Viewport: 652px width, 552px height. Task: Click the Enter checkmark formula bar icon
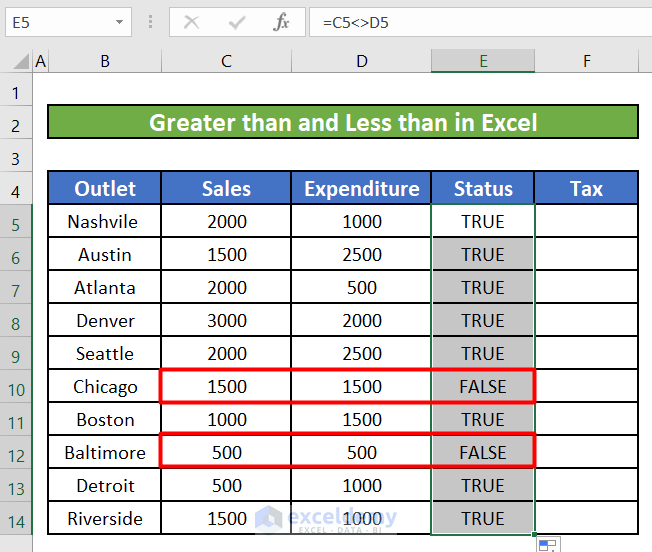(237, 22)
